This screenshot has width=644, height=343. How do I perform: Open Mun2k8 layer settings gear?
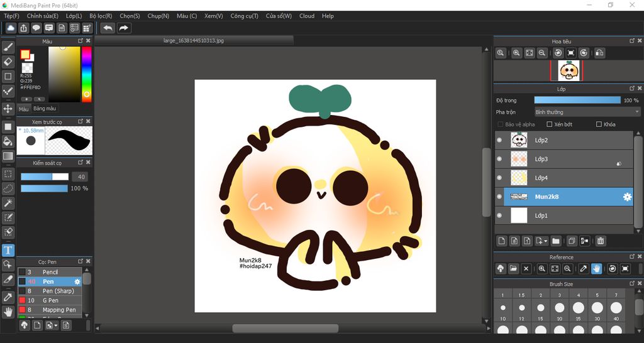point(627,197)
